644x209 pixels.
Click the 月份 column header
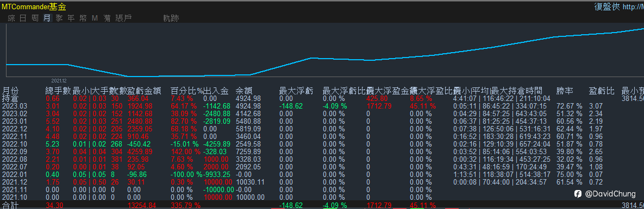point(10,91)
